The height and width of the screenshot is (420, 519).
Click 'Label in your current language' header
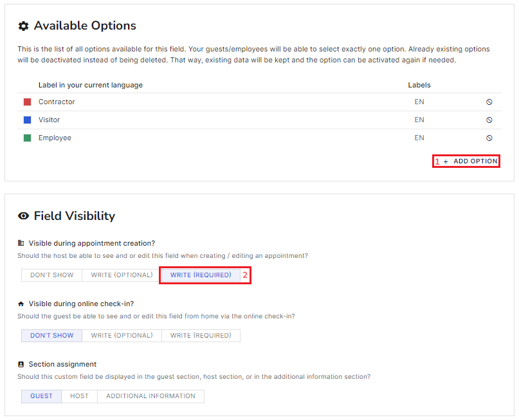click(x=91, y=85)
